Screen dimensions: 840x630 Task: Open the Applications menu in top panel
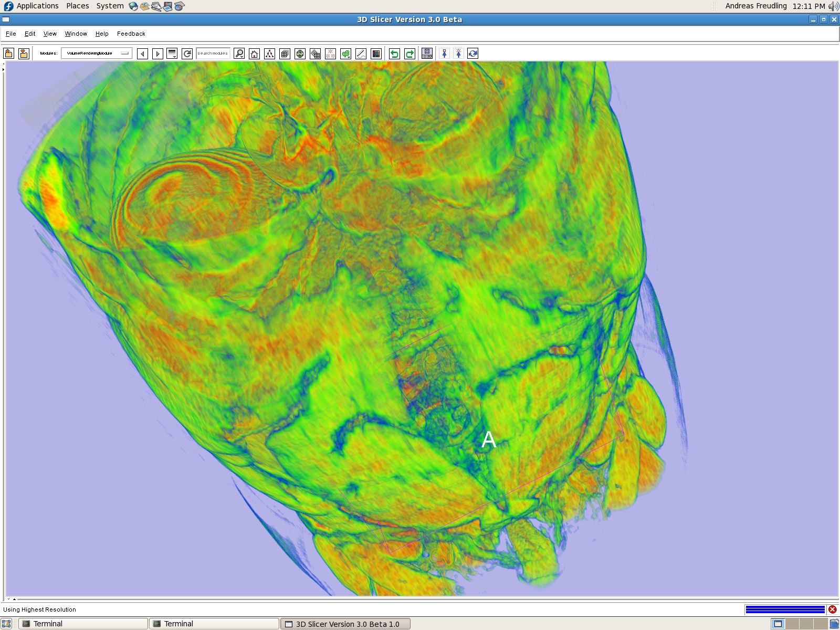[x=37, y=6]
